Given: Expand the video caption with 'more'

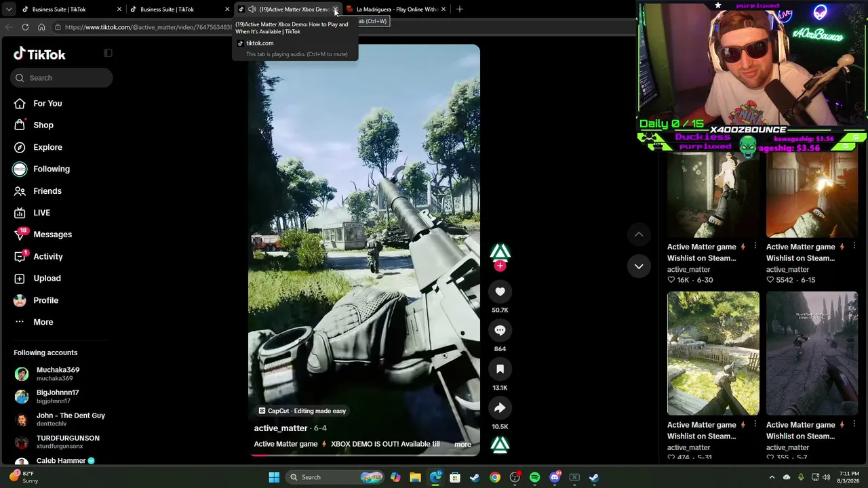Looking at the screenshot, I should click(462, 445).
